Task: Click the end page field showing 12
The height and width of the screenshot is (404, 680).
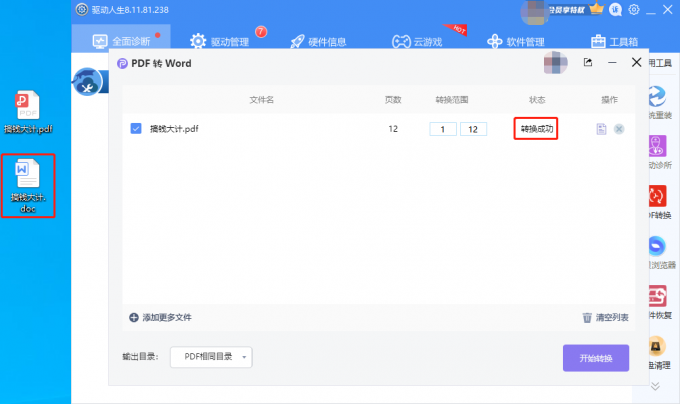Action: coord(474,129)
